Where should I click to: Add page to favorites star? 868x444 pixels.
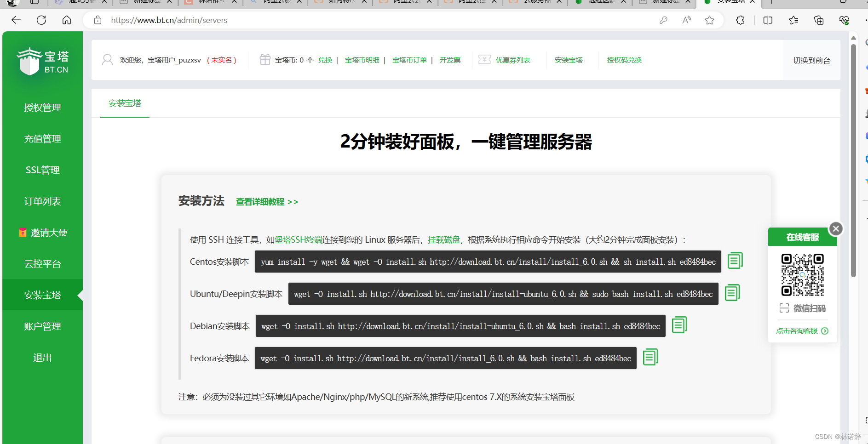(709, 20)
